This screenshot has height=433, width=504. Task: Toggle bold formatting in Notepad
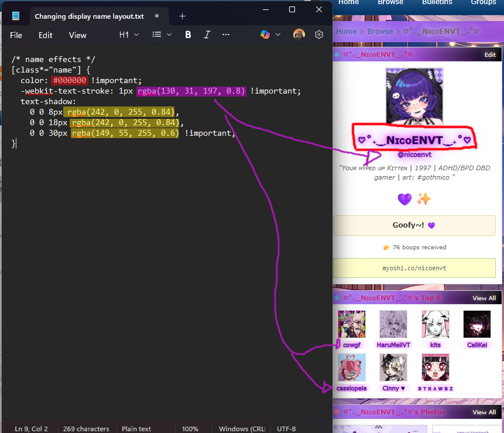tap(187, 35)
